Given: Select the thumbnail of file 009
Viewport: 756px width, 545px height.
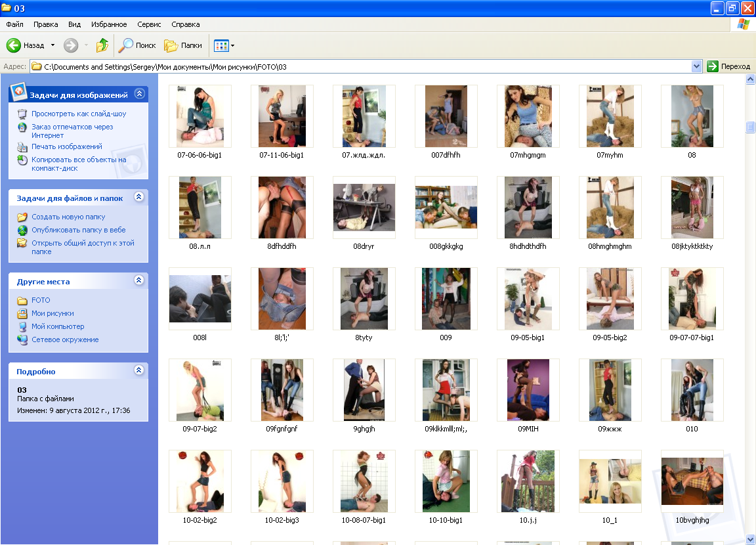Looking at the screenshot, I should (446, 299).
